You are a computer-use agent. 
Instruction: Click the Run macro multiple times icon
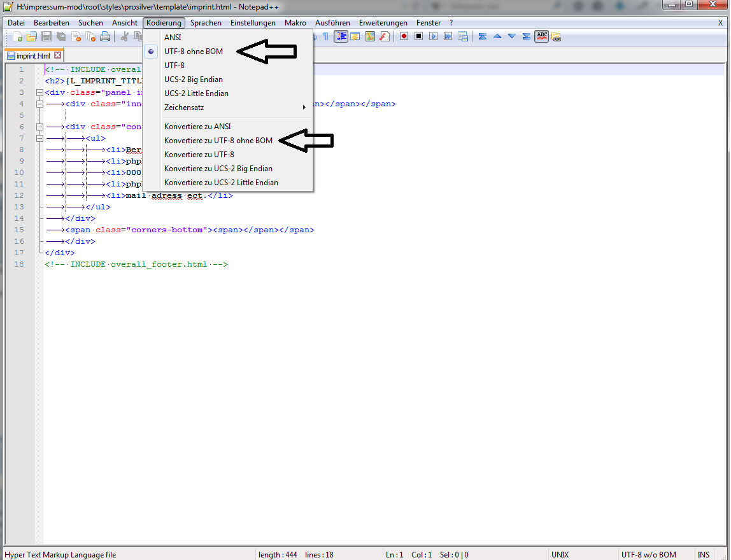[448, 36]
